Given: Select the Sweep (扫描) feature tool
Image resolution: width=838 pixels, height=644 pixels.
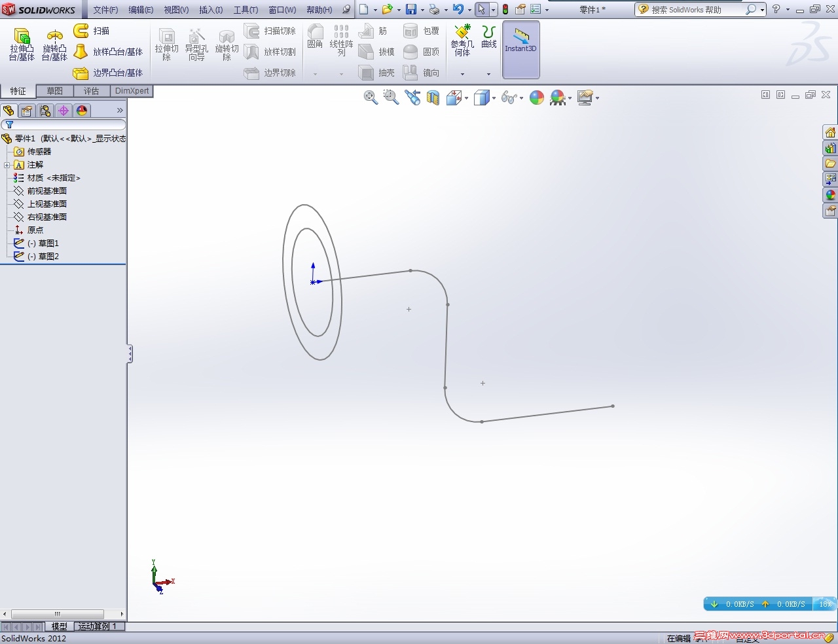Looking at the screenshot, I should point(92,31).
